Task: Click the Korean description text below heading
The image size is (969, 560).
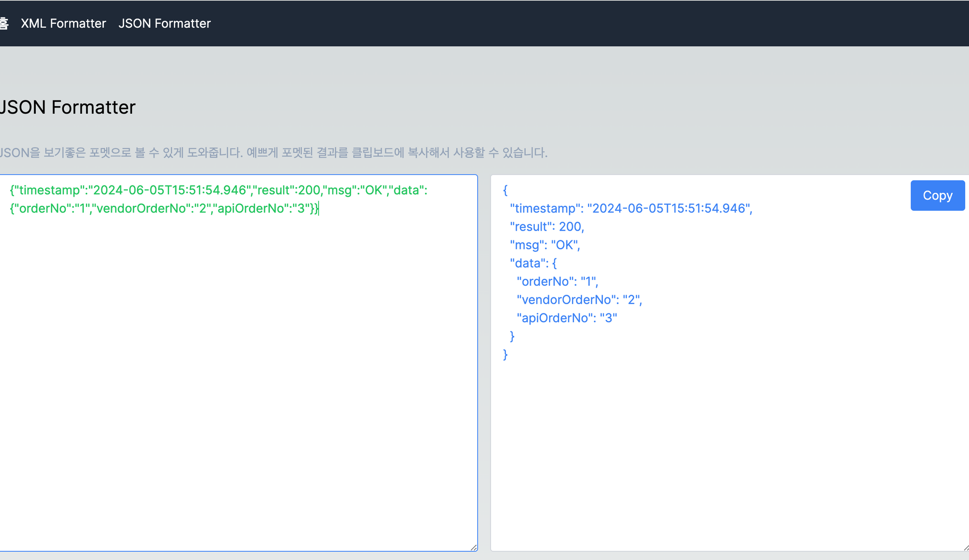Action: coord(274,153)
